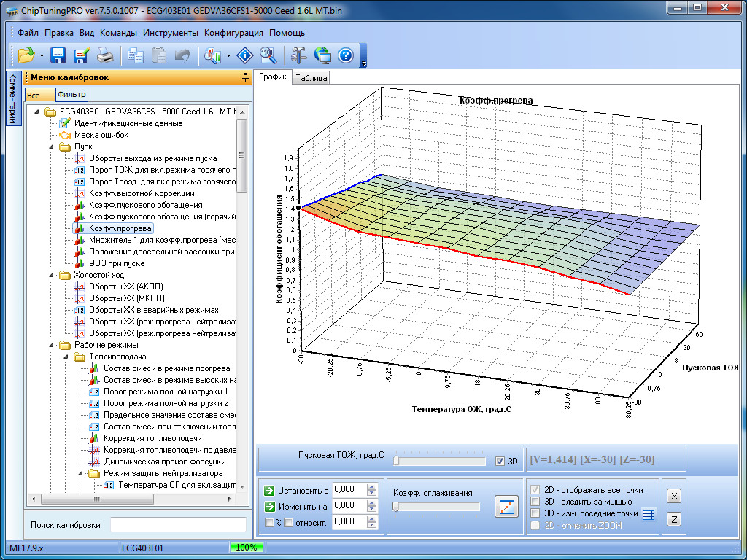Image resolution: width=747 pixels, height=560 pixels.
Task: Click the blue question mark help icon
Action: coord(346,55)
